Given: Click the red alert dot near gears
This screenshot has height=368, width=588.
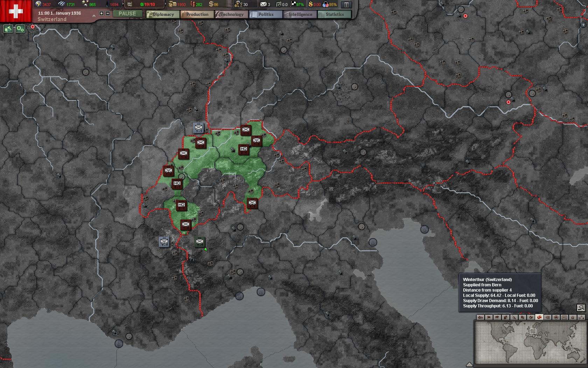Looking at the screenshot, I should [x=33, y=27].
